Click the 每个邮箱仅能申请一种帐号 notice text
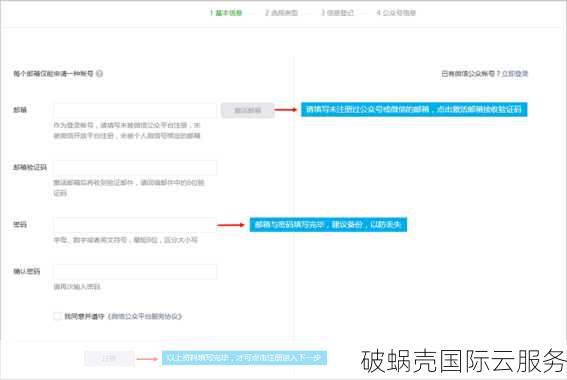Screen dimensions: 567x380 click(54, 73)
